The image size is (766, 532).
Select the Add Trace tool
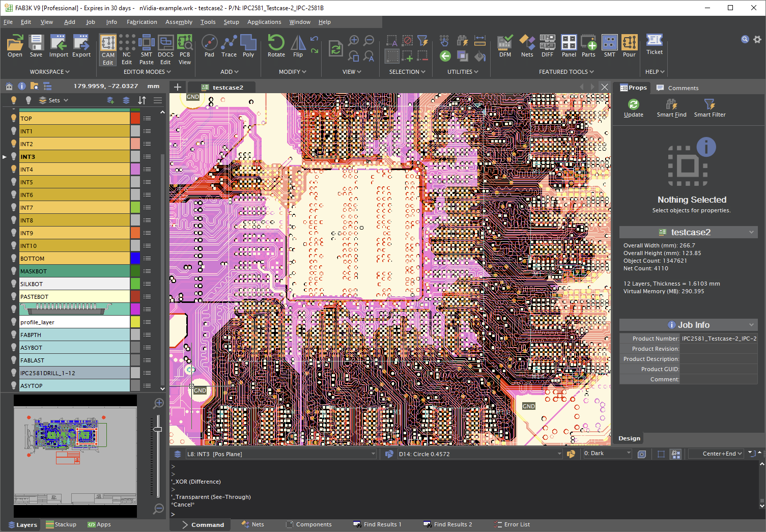pyautogui.click(x=229, y=46)
